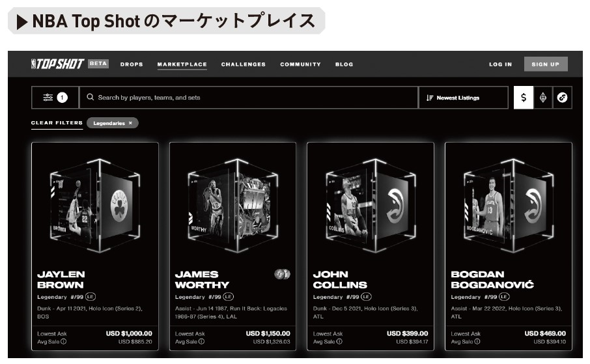590x364 pixels.
Task: Click Avg Sale info icon on John Collins
Action: coord(339,342)
